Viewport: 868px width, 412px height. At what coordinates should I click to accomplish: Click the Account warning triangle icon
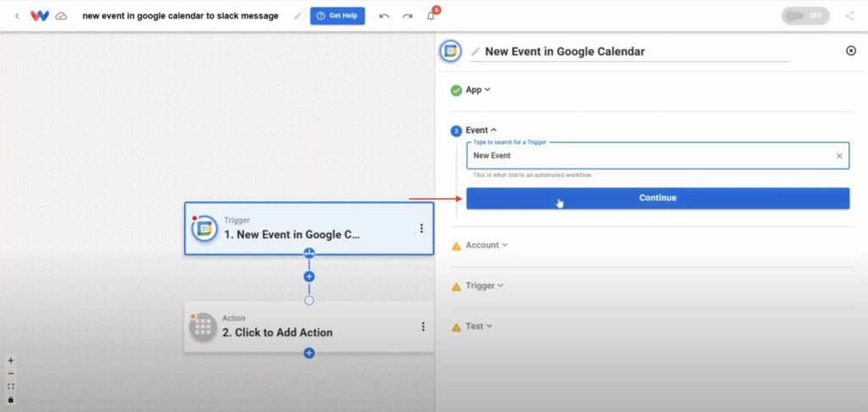click(456, 246)
